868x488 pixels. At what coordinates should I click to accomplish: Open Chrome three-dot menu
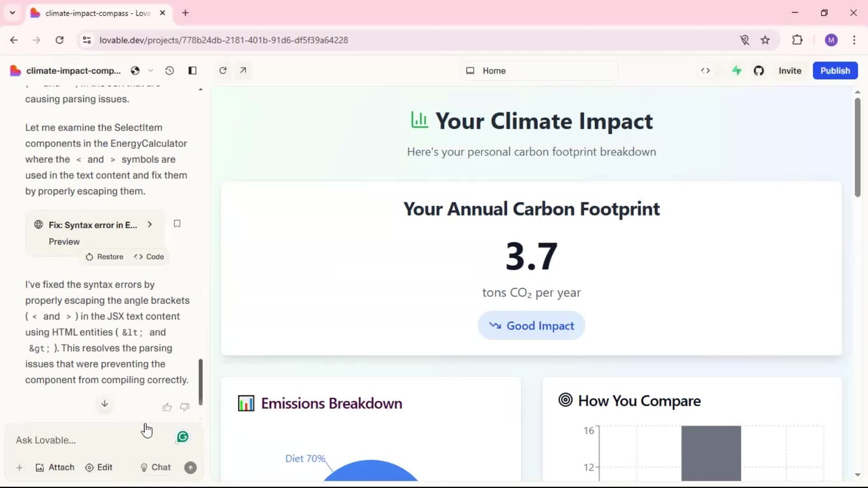point(854,40)
